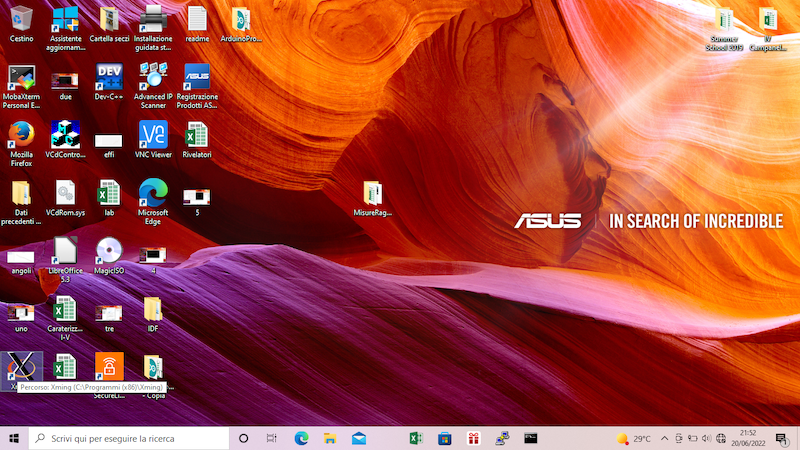Select the Excel file beside Xming
This screenshot has width=800, height=450.
point(65,366)
